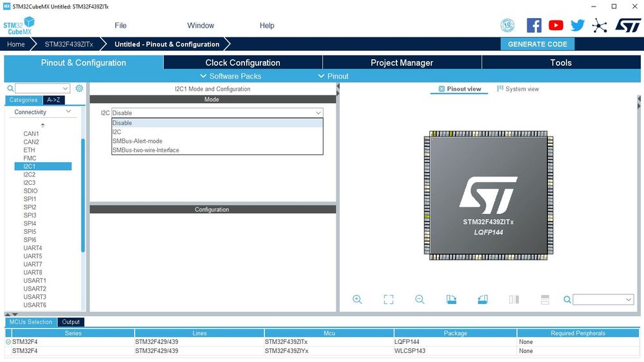Open the I2C mode dropdown

217,113
